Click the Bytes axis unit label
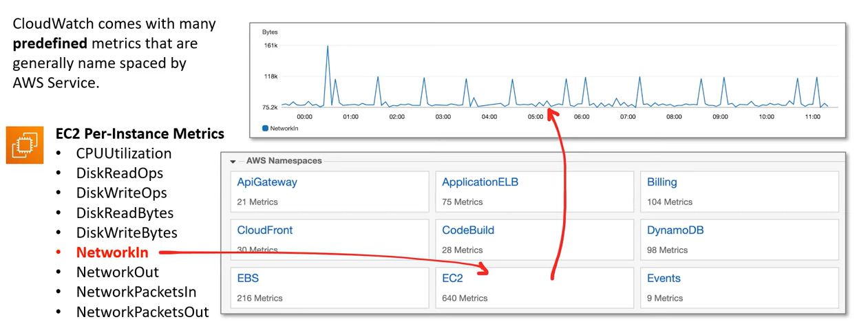The height and width of the screenshot is (335, 868). pos(269,32)
